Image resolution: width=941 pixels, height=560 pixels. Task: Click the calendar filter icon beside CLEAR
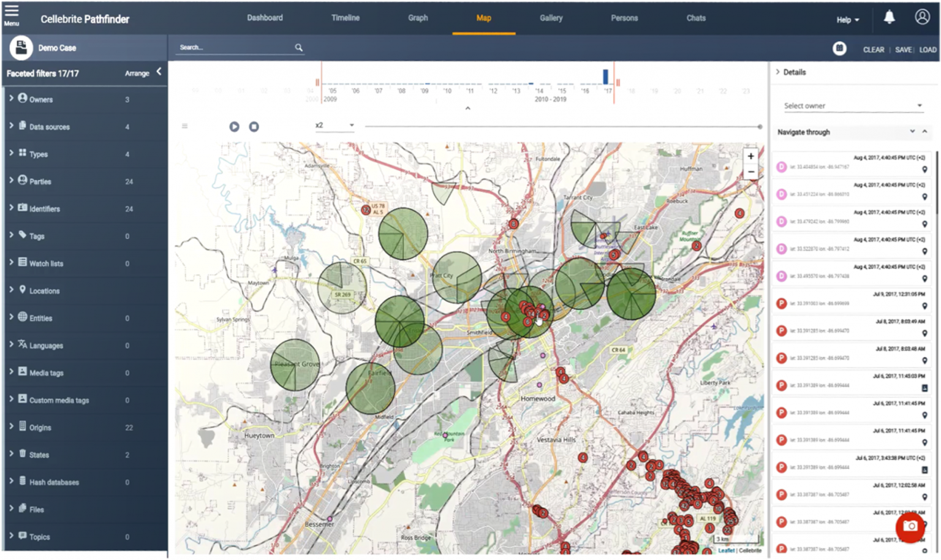tap(839, 48)
